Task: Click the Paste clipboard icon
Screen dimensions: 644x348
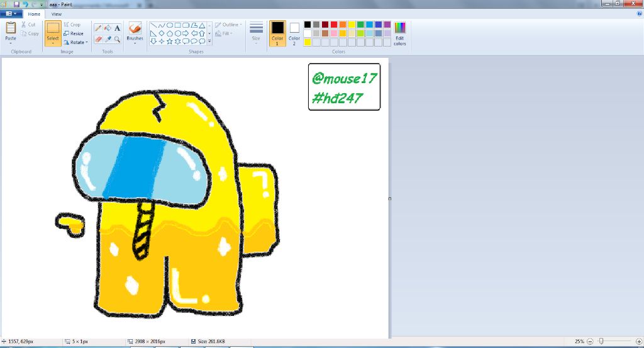Action: click(11, 28)
